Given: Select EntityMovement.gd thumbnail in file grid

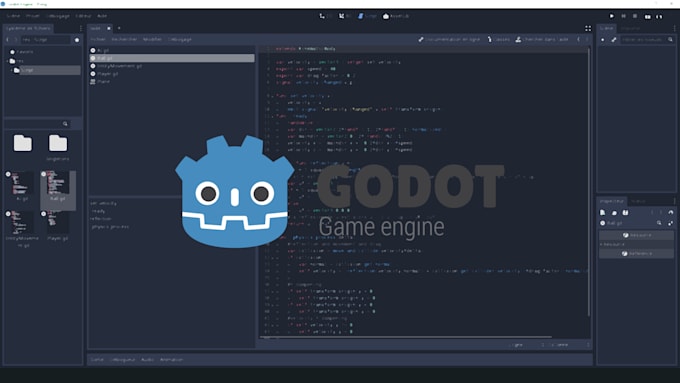Looking at the screenshot, I should [x=22, y=229].
